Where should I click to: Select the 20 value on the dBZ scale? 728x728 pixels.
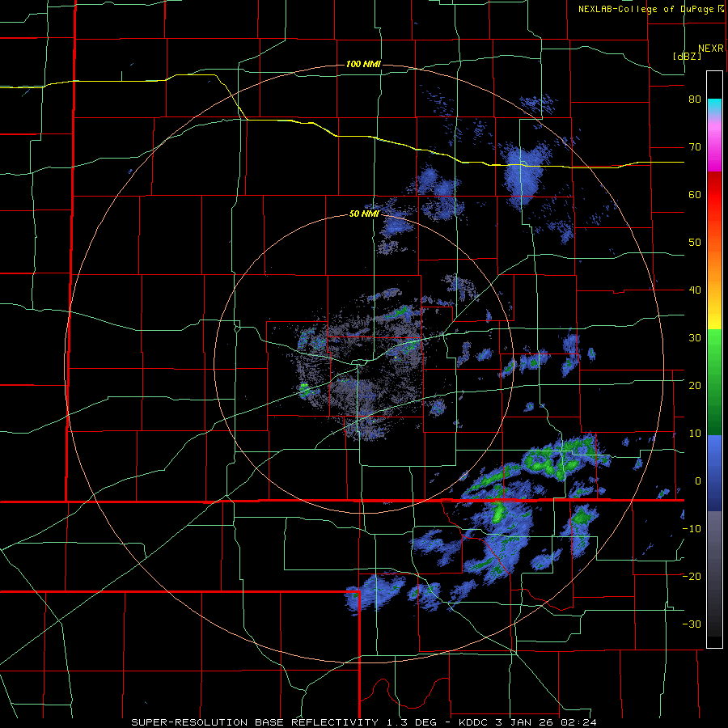[x=695, y=386]
